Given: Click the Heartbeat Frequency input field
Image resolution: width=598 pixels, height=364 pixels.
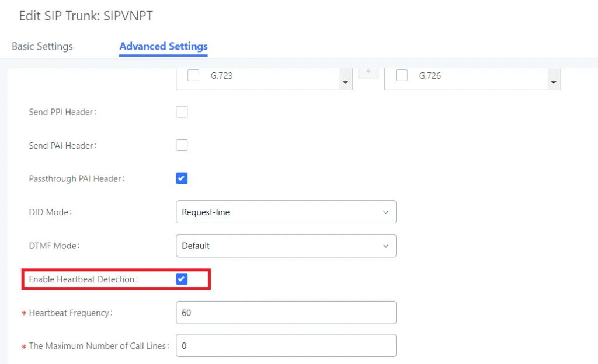Looking at the screenshot, I should coord(286,313).
